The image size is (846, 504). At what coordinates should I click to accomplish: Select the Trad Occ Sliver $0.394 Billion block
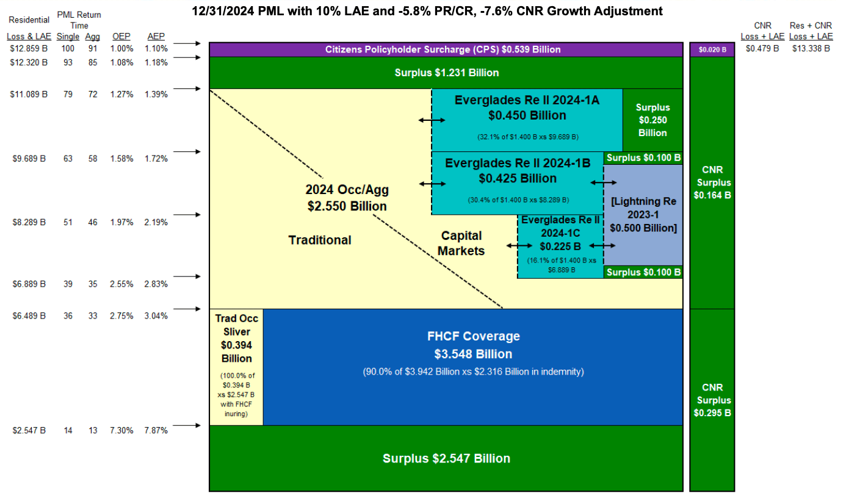coord(237,367)
